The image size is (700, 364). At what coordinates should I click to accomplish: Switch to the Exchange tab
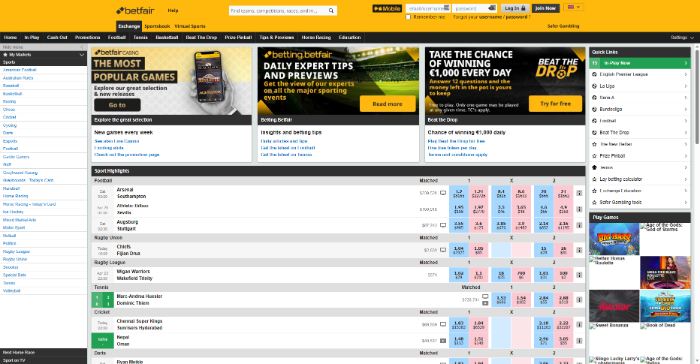coord(129,26)
